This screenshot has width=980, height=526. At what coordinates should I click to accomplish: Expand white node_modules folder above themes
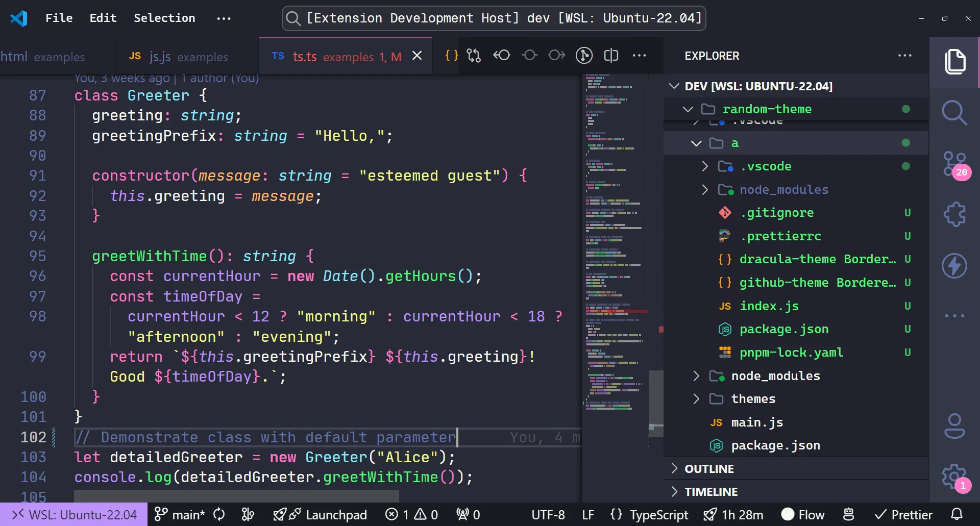796,376
